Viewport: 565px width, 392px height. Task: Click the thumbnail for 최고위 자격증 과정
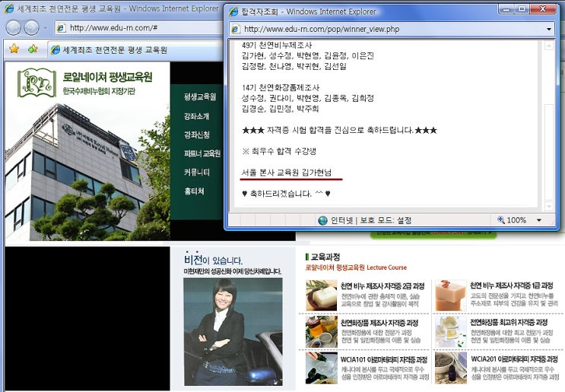(451, 332)
